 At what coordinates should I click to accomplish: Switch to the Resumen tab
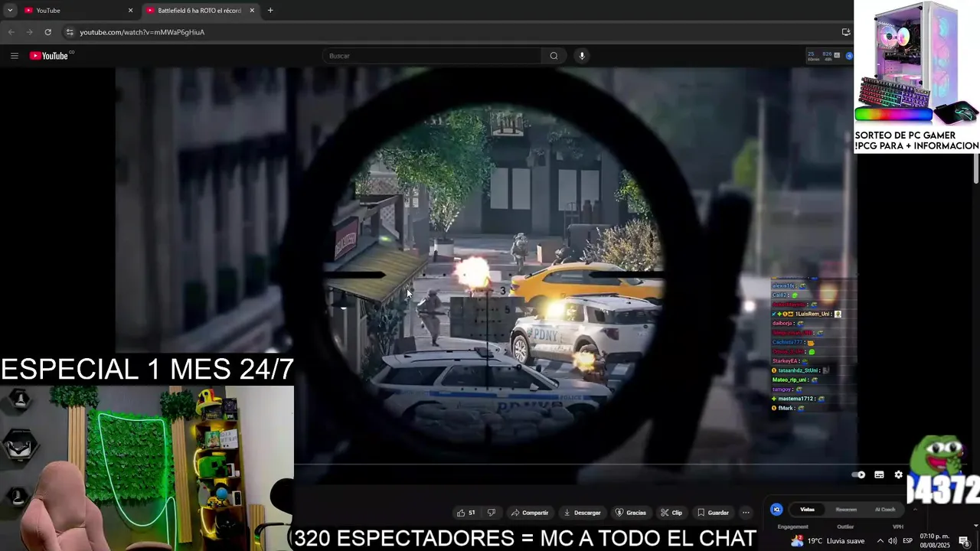(x=846, y=509)
